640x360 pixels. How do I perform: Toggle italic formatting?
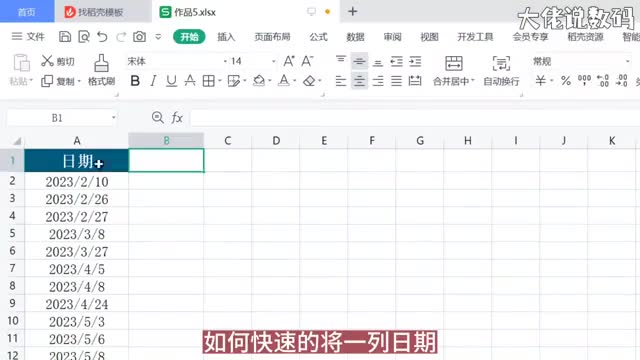(x=153, y=81)
